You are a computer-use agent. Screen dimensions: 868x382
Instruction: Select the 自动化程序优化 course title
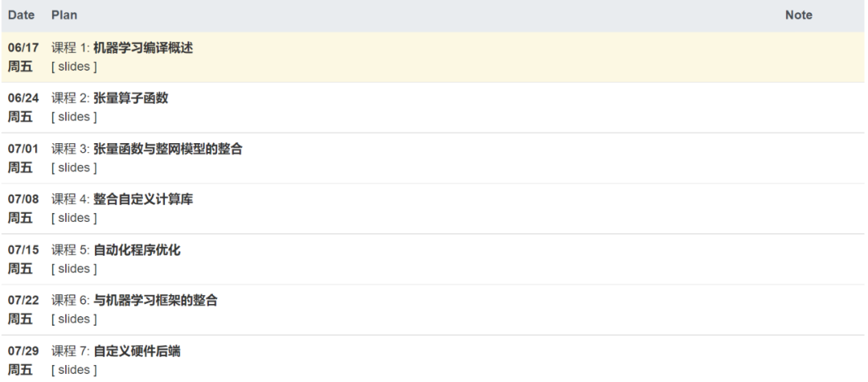click(x=137, y=250)
